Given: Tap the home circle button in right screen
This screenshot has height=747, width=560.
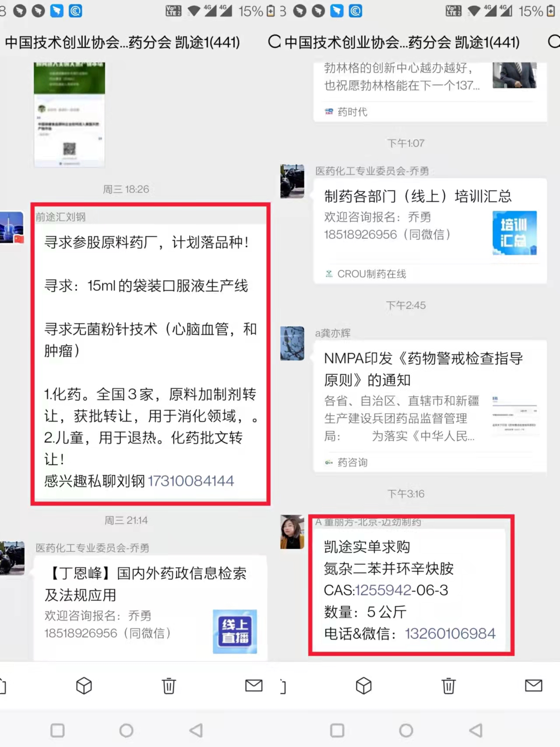Looking at the screenshot, I should [x=406, y=730].
